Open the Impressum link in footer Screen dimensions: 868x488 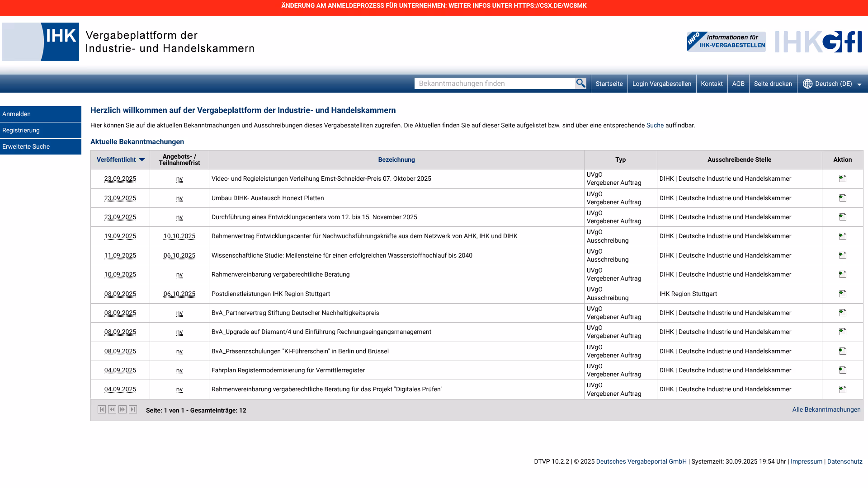(x=806, y=461)
